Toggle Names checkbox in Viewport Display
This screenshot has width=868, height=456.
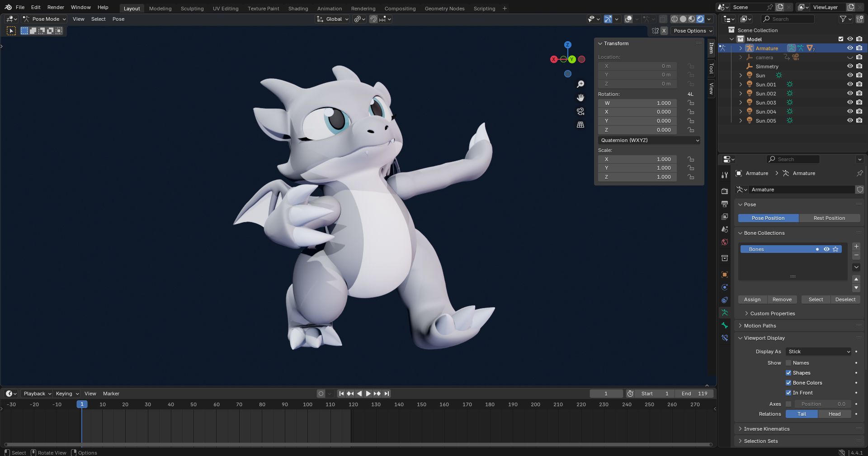tap(788, 363)
